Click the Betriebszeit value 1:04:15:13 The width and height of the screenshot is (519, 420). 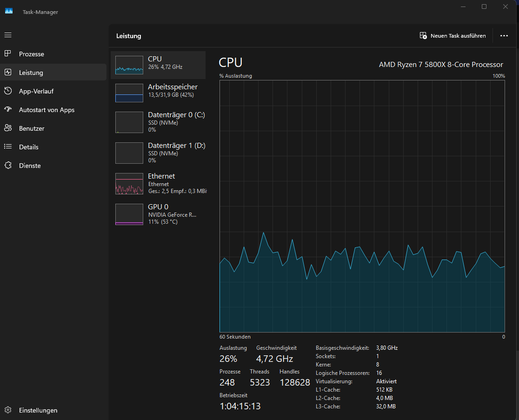pos(240,406)
